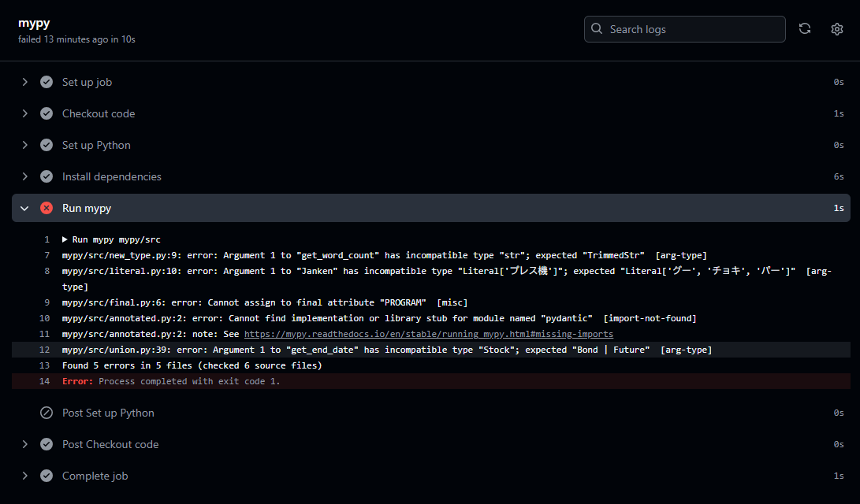Collapse the Run mypy step
This screenshot has height=504, width=860.
24,208
